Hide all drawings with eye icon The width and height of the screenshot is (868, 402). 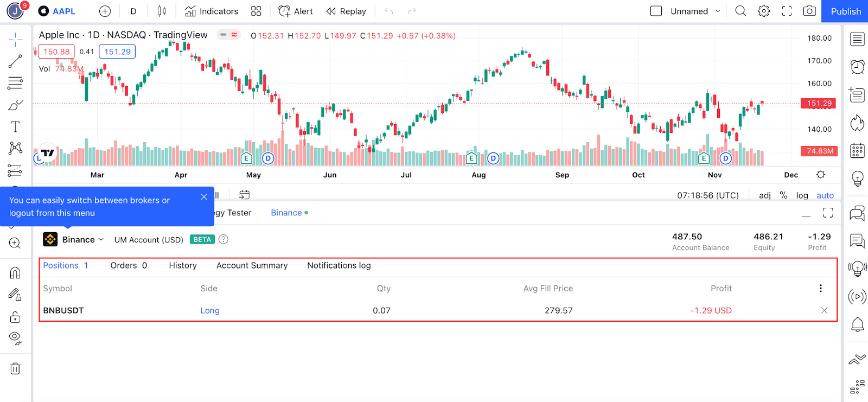click(15, 339)
